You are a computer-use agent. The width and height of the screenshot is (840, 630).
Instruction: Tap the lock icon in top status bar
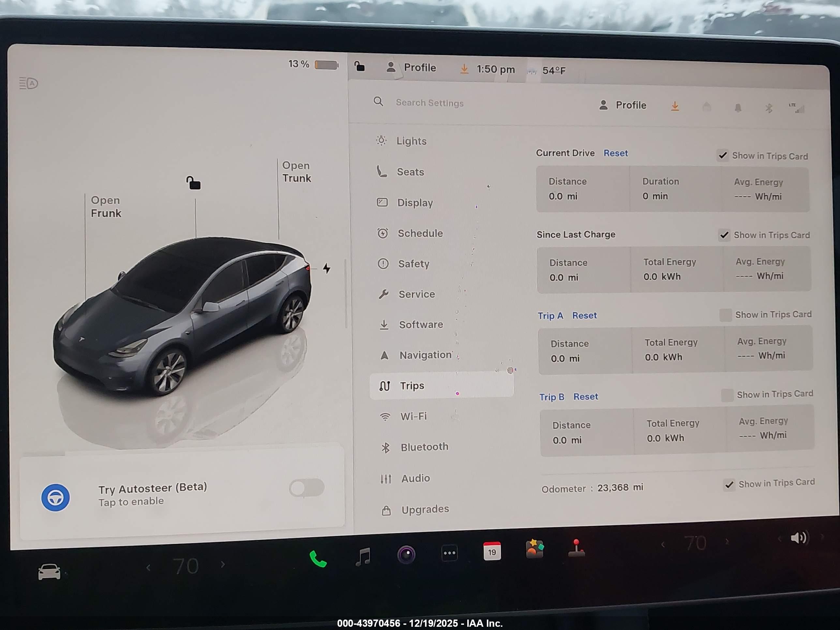click(x=359, y=67)
